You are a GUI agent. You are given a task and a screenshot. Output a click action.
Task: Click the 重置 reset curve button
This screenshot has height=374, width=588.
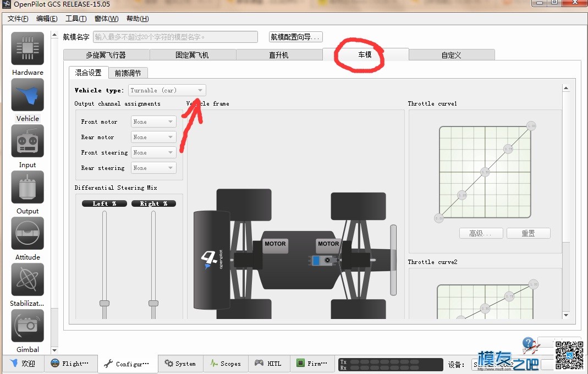tap(529, 233)
